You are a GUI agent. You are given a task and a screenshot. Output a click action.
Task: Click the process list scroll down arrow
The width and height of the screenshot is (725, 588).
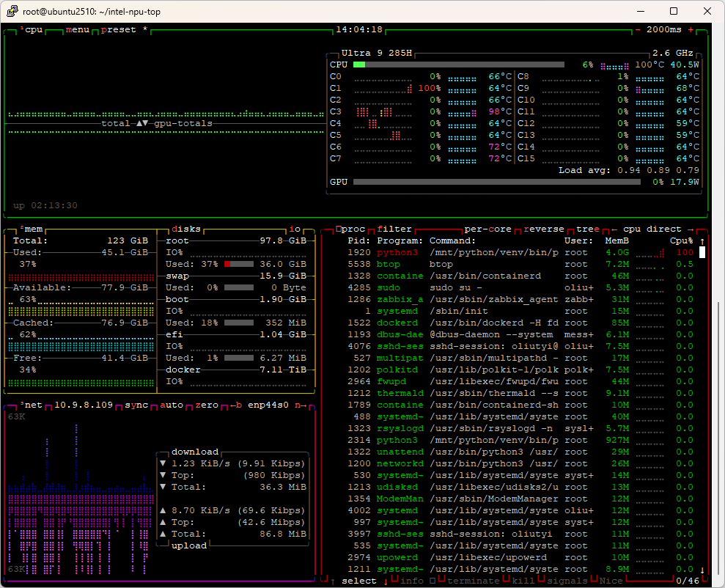coord(702,570)
